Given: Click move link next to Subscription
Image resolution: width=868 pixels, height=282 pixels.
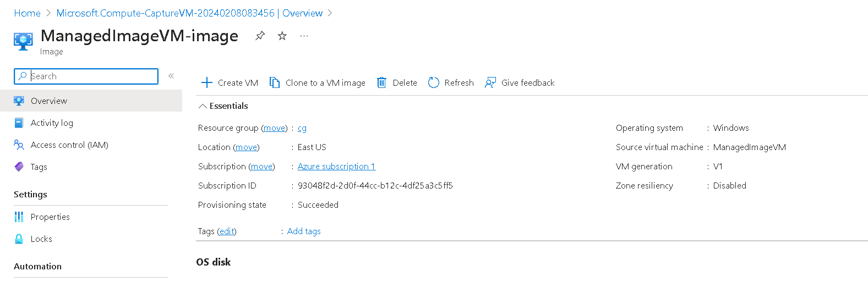Looking at the screenshot, I should (261, 166).
